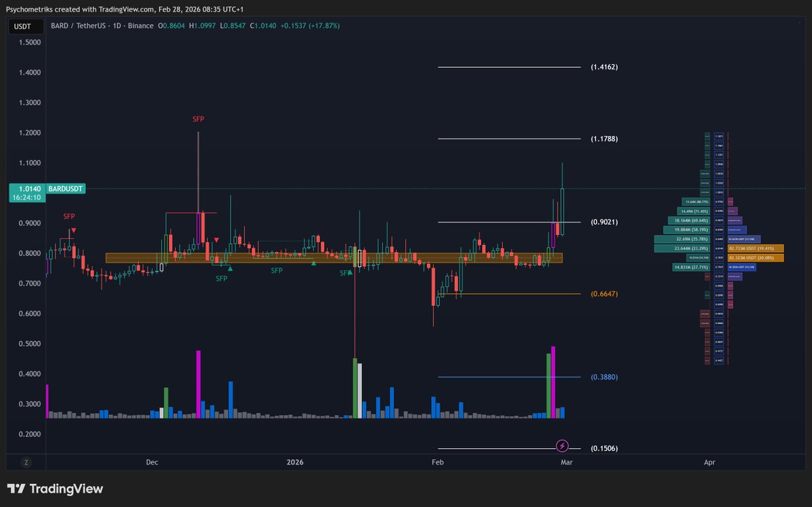Click the 16:24:10 countdown timer
Screen dimensions: 812x507
click(x=26, y=198)
